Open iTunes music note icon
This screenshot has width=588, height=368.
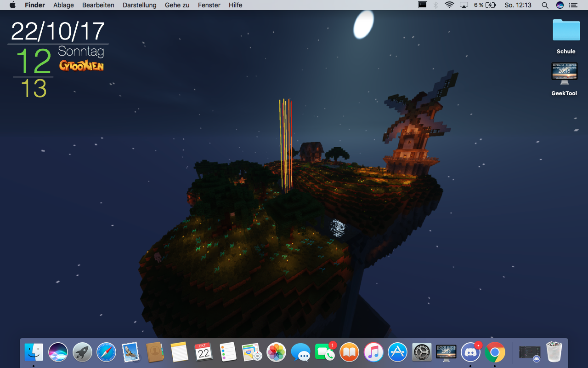click(x=373, y=353)
